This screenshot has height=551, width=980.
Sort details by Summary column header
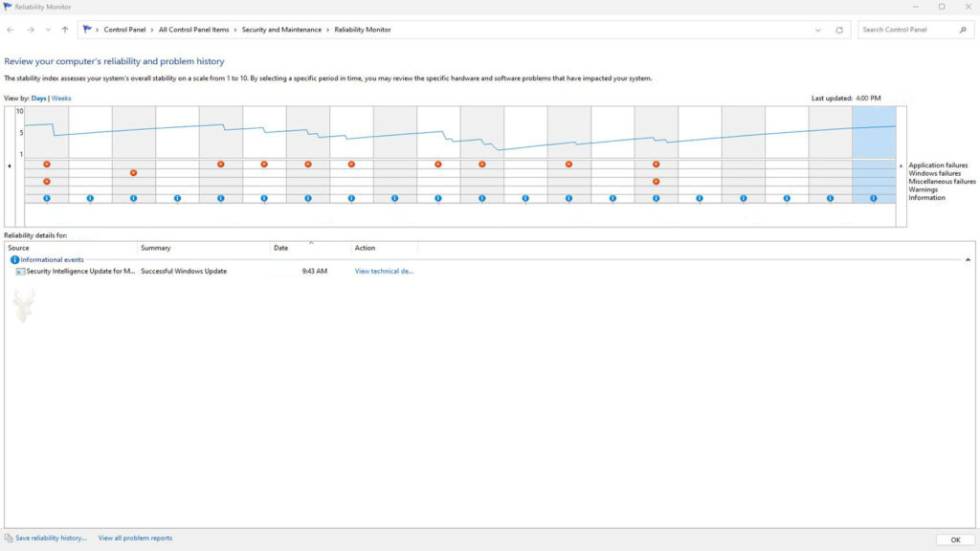tap(204, 248)
